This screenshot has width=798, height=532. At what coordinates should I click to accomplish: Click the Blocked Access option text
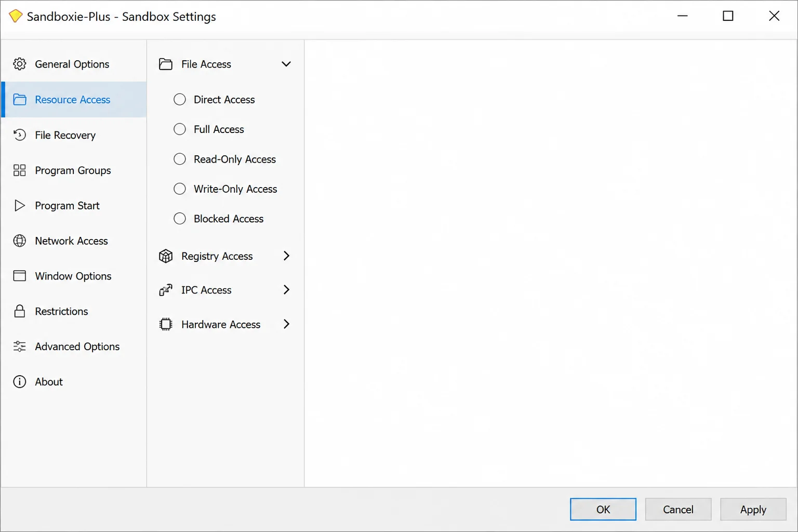[229, 219]
